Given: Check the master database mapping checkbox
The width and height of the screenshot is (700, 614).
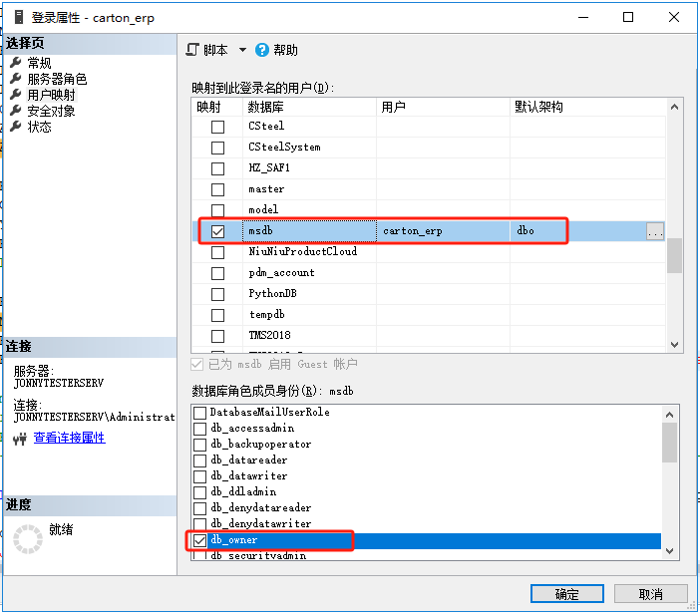Looking at the screenshot, I should click(217, 189).
